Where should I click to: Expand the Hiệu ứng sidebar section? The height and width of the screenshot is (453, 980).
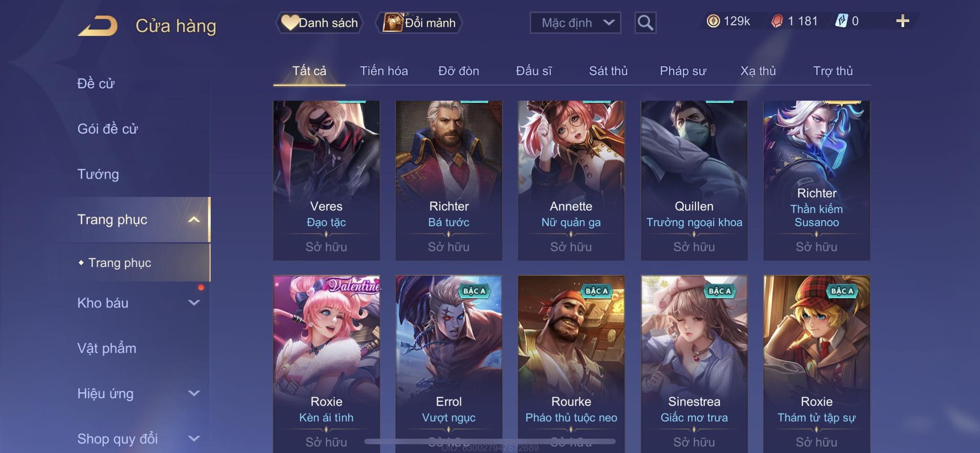point(194,393)
